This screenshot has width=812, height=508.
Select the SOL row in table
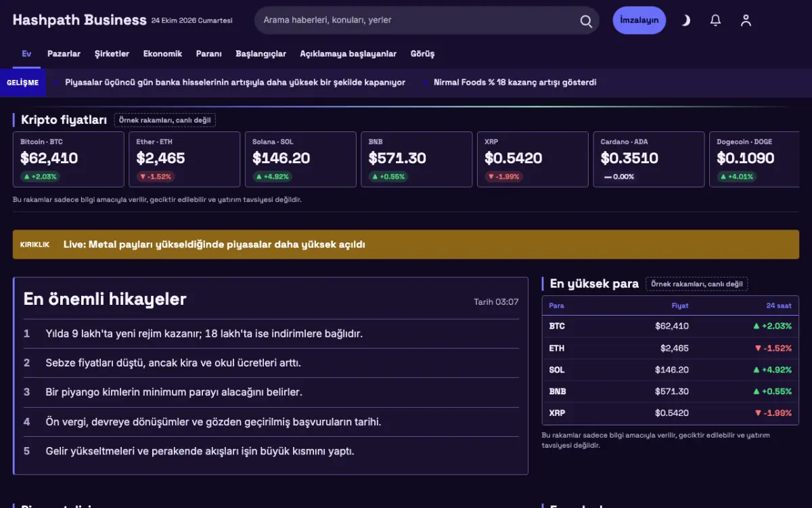[x=671, y=370]
